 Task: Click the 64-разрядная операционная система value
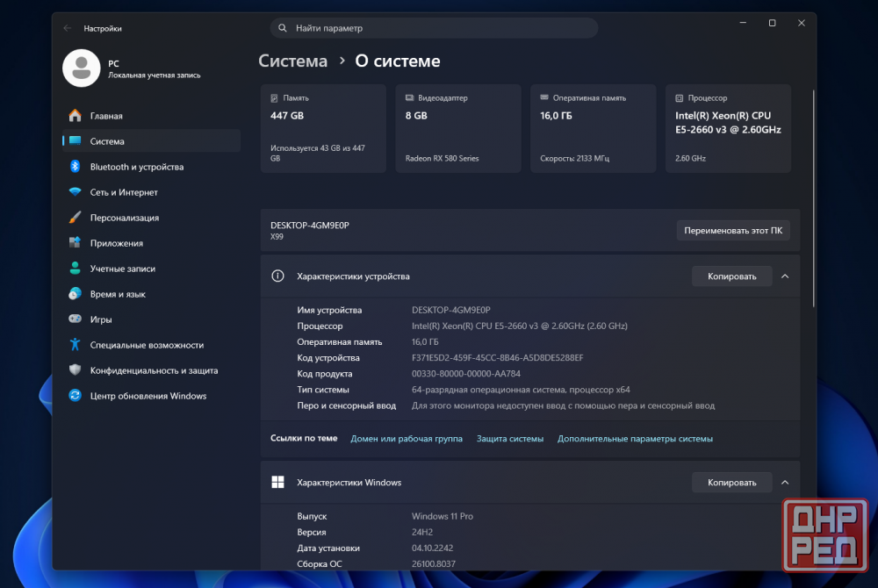[521, 390]
